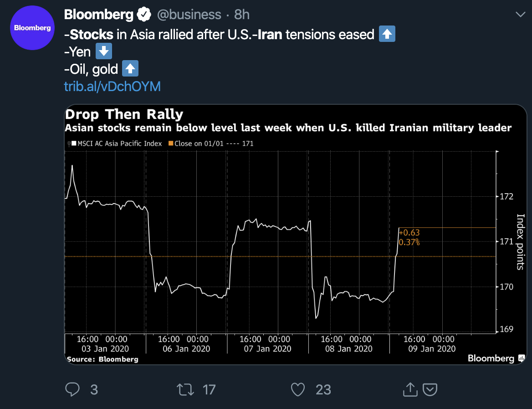The image size is (532, 409).
Task: Open the trib.al/vDchOYM link
Action: (112, 87)
